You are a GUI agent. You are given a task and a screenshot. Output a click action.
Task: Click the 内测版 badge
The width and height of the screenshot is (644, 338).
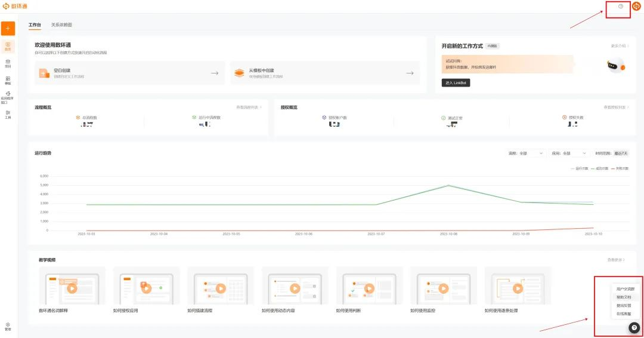[x=493, y=46]
